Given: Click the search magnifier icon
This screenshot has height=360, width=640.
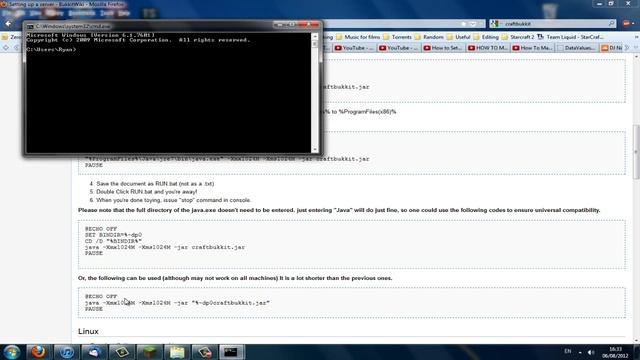Looking at the screenshot, I should [x=611, y=24].
